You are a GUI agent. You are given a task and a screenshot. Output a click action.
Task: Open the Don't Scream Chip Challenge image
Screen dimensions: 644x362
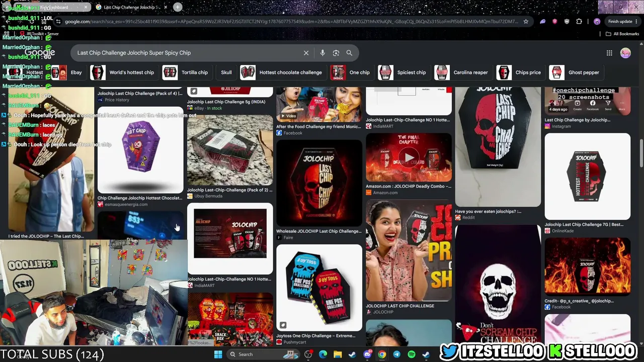tap(498, 285)
